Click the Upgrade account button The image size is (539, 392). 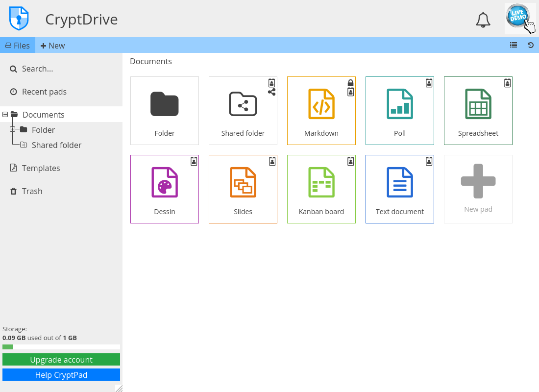tap(61, 359)
